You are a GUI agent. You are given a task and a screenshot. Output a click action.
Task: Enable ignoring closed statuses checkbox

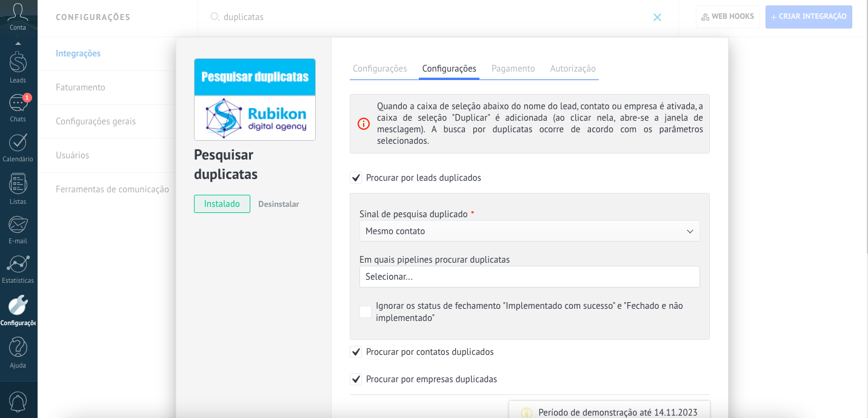coord(366,312)
